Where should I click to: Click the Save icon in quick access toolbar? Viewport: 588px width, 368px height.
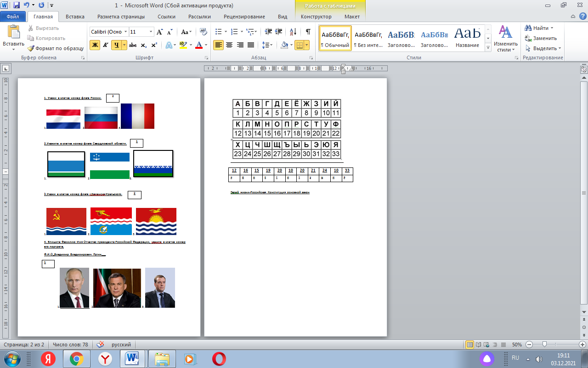17,5
